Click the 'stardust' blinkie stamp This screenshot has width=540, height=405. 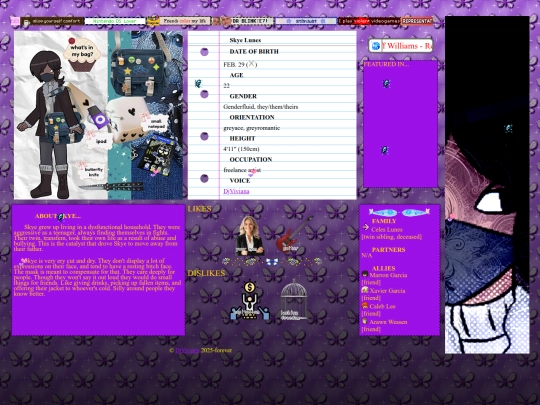(306, 21)
